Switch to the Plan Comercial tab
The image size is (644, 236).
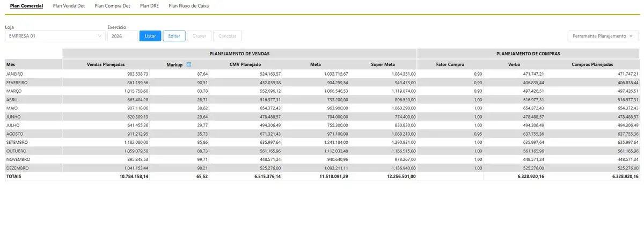(27, 5)
